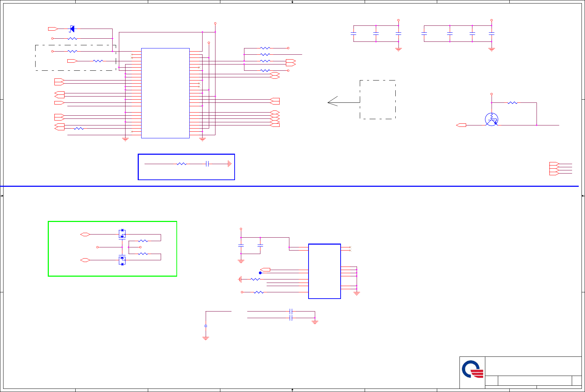
Task: Click the blue horizontal divider line
Action: pyautogui.click(x=289, y=186)
